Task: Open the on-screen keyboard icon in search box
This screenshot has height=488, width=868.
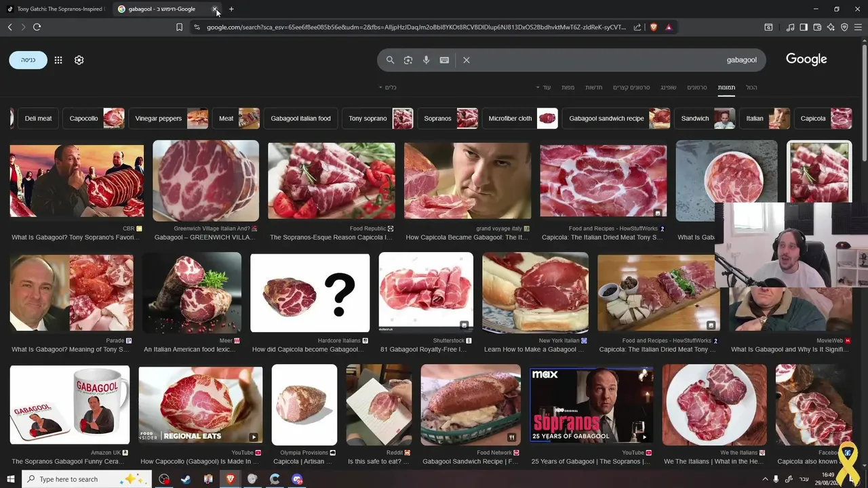Action: click(444, 60)
